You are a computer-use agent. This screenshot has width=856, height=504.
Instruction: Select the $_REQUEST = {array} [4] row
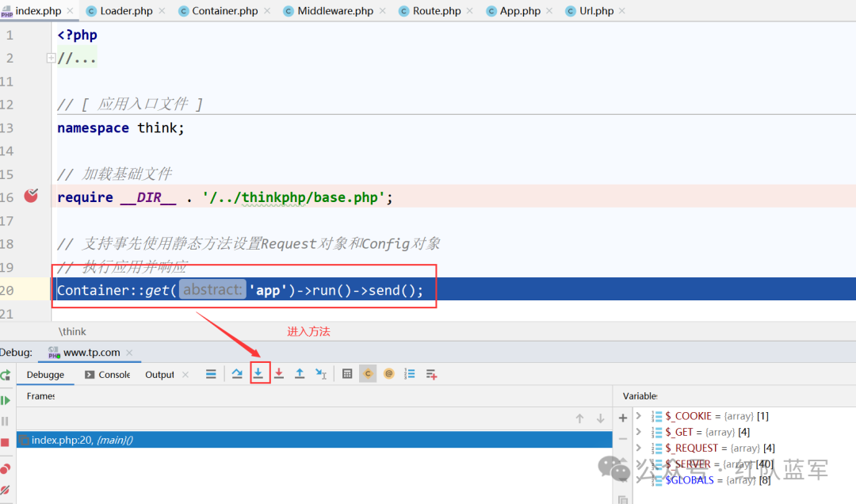click(713, 448)
